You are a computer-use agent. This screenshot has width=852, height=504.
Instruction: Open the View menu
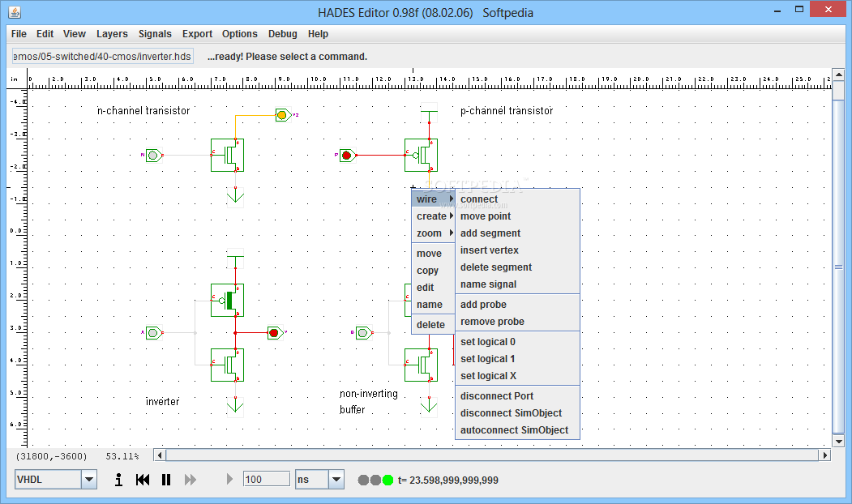pos(75,34)
